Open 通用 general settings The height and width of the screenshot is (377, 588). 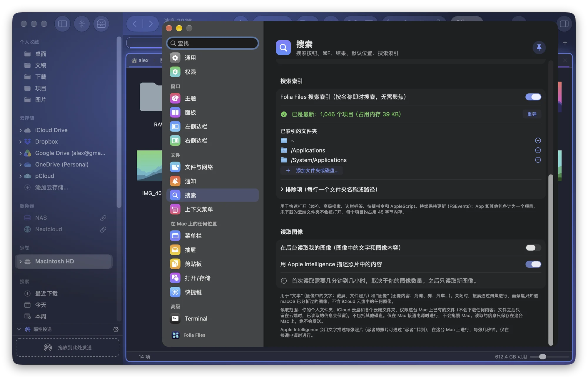point(212,58)
